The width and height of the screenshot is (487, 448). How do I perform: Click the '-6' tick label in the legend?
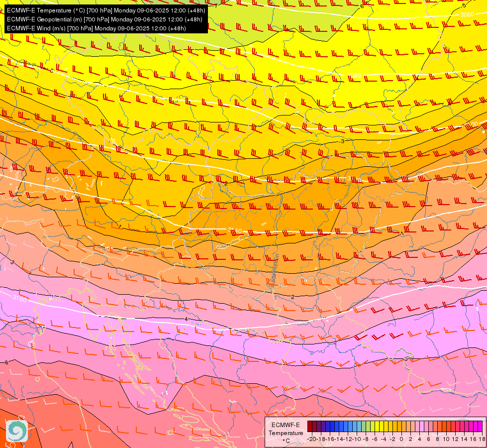(375, 439)
